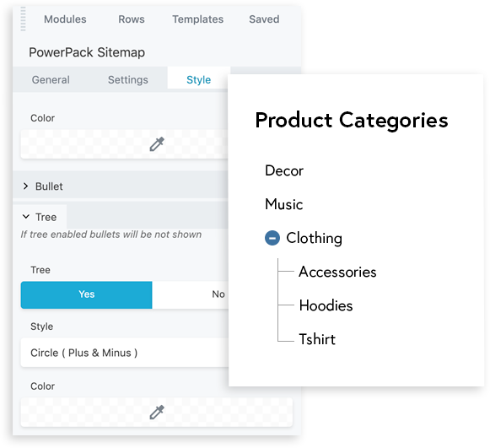Click the eyedropper icon in Tree Color field
This screenshot has height=448, width=490.
(x=157, y=412)
